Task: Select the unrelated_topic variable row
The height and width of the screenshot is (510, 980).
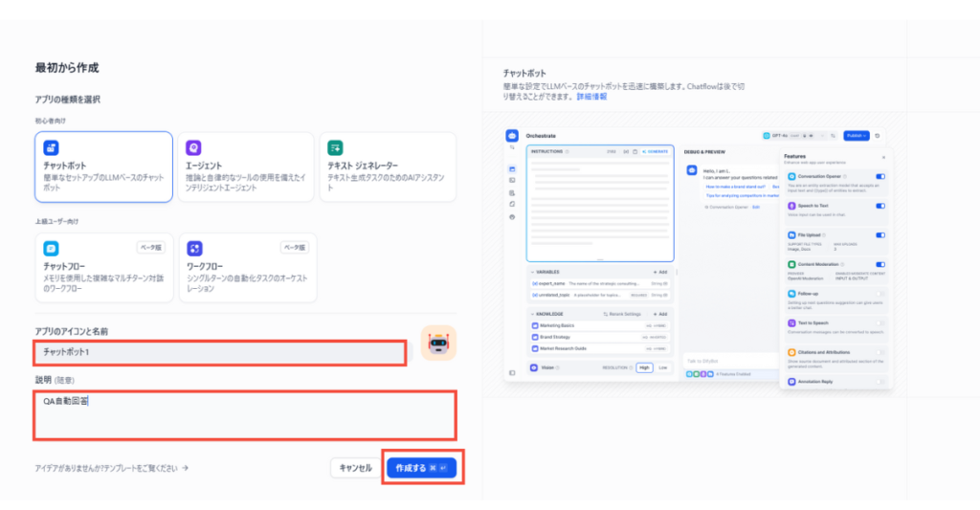Action: tap(599, 295)
